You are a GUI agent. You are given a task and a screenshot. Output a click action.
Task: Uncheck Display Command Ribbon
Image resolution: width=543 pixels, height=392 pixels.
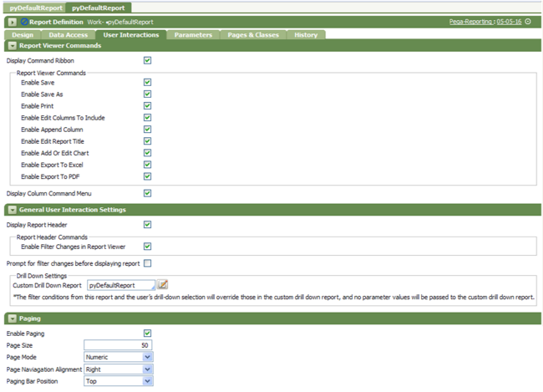tap(147, 60)
